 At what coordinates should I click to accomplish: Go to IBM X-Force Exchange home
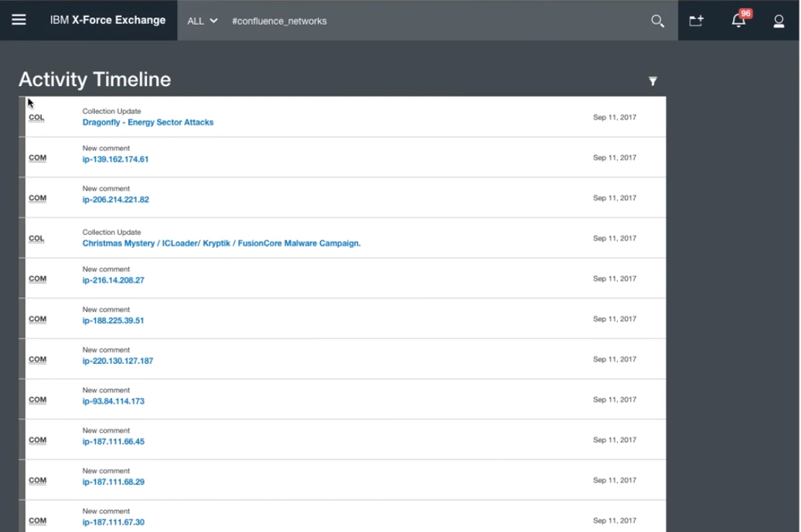[x=108, y=20]
